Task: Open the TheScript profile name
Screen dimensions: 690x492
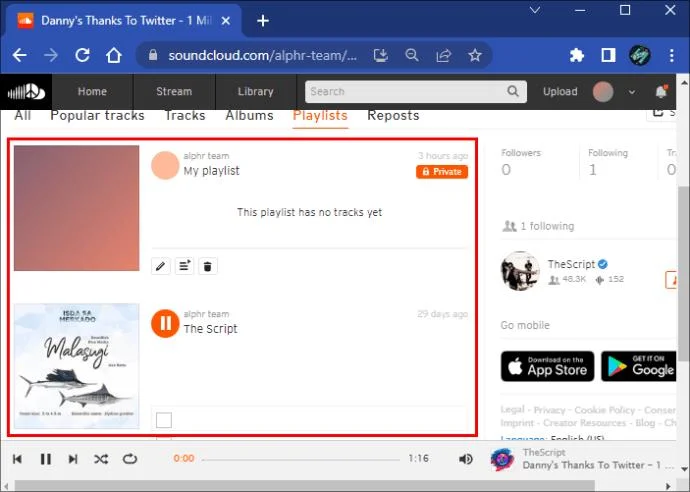Action: pos(571,264)
